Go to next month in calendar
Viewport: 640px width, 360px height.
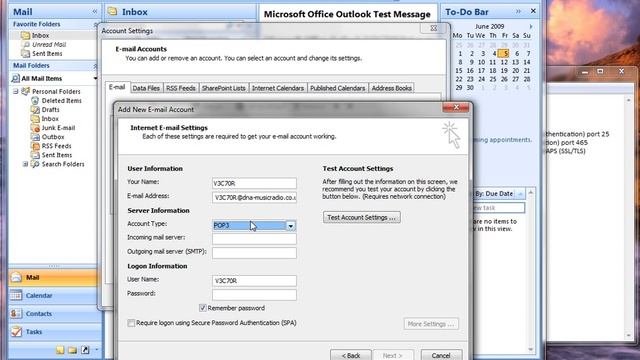tap(531, 27)
